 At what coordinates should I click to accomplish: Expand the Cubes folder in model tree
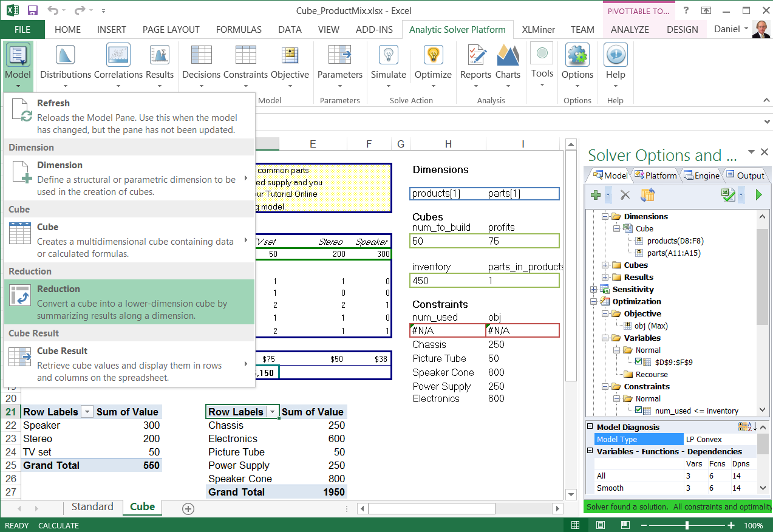(605, 265)
